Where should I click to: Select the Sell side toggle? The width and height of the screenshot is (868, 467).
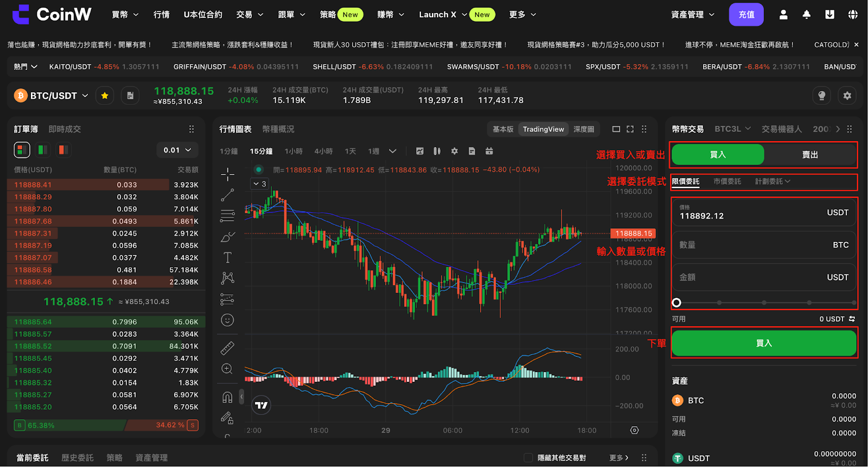coord(810,155)
